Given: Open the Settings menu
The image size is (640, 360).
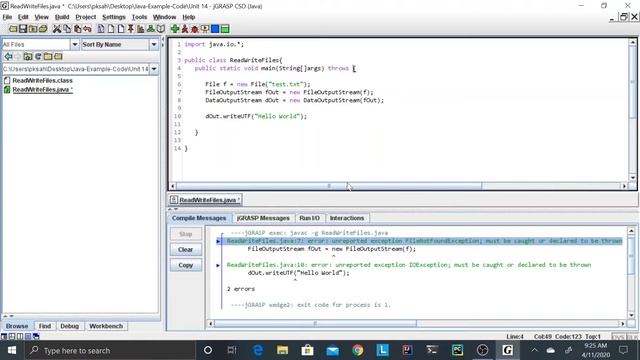Looking at the screenshot, I should point(114,17).
